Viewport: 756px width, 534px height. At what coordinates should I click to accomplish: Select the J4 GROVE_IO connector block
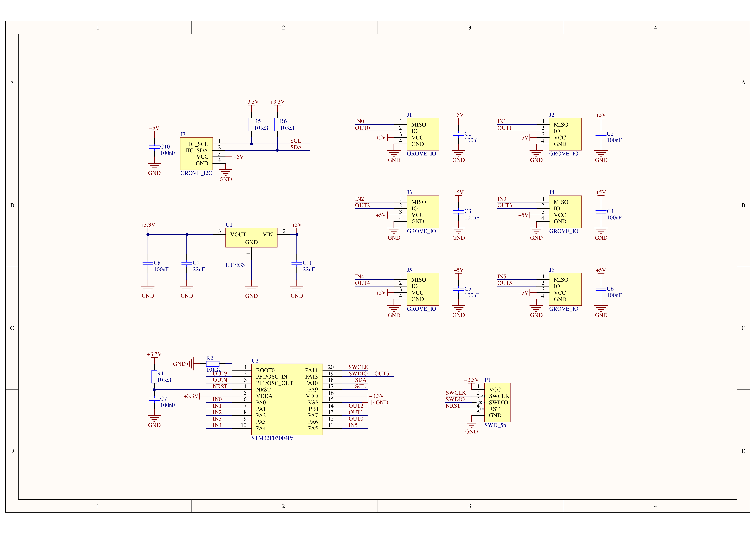click(565, 212)
